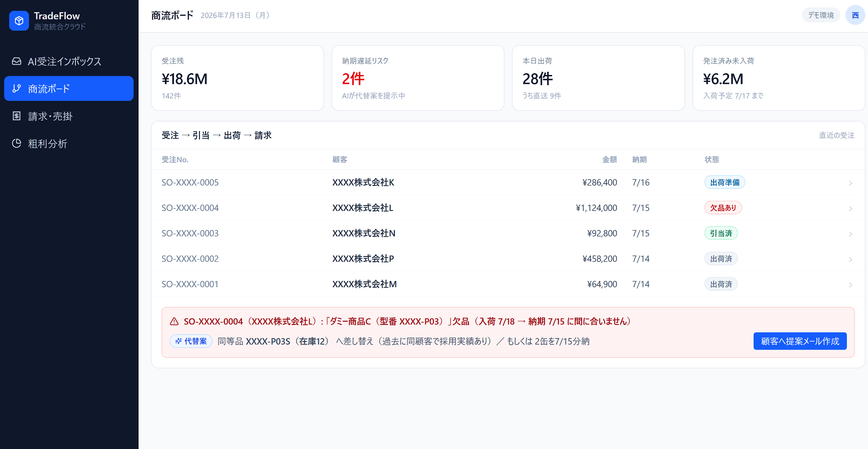Click the date 2026年7月13日（月）
The height and width of the screenshot is (449, 868).
(236, 15)
